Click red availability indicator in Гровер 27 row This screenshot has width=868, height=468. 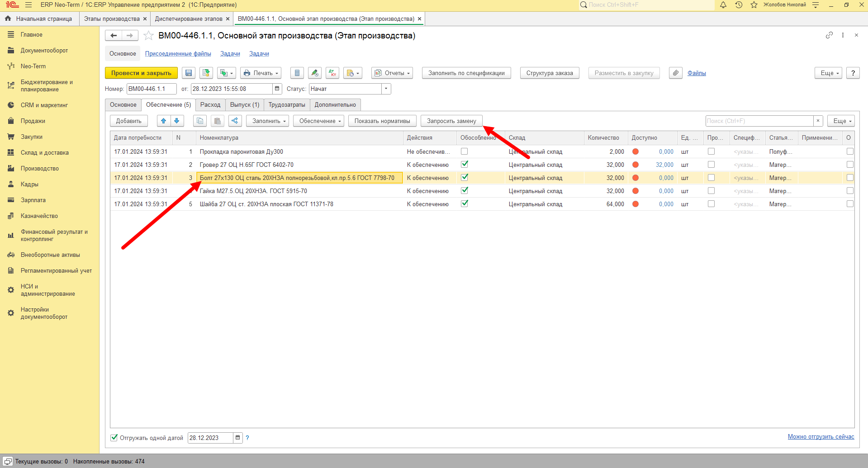[636, 165]
